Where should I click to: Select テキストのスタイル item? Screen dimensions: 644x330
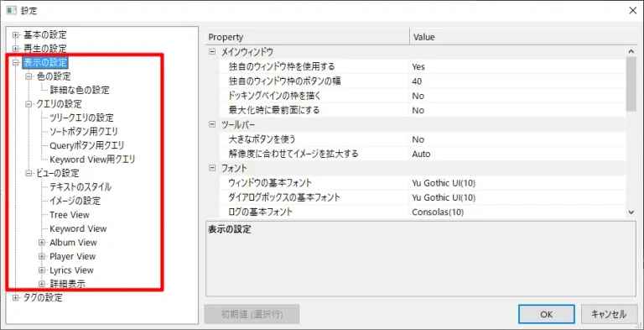coord(80,187)
